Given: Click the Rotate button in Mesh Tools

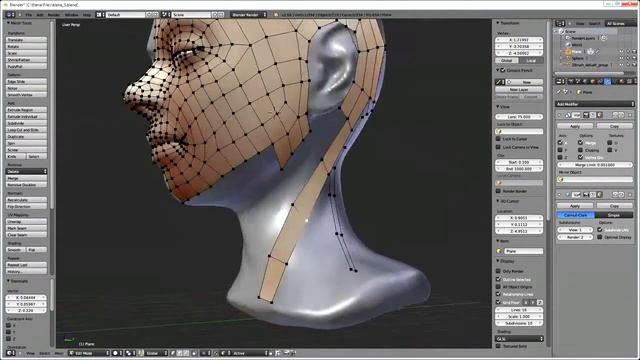Looking at the screenshot, I should tap(27, 47).
